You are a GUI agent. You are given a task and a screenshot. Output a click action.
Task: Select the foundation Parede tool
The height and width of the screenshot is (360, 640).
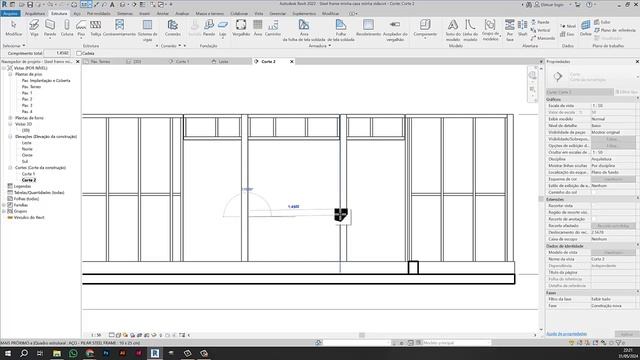click(209, 28)
